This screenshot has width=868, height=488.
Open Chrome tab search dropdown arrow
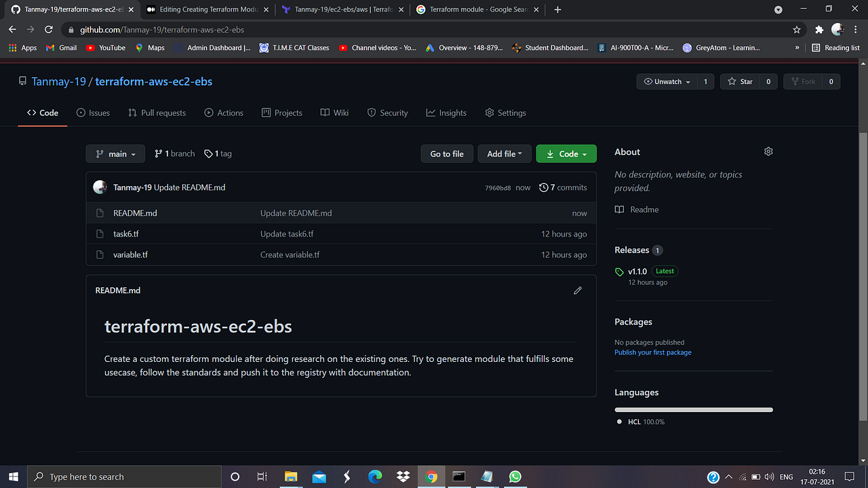(778, 9)
